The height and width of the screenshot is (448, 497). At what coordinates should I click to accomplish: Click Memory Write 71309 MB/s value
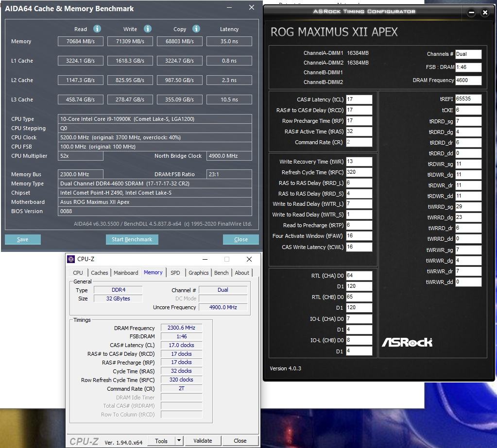click(130, 41)
